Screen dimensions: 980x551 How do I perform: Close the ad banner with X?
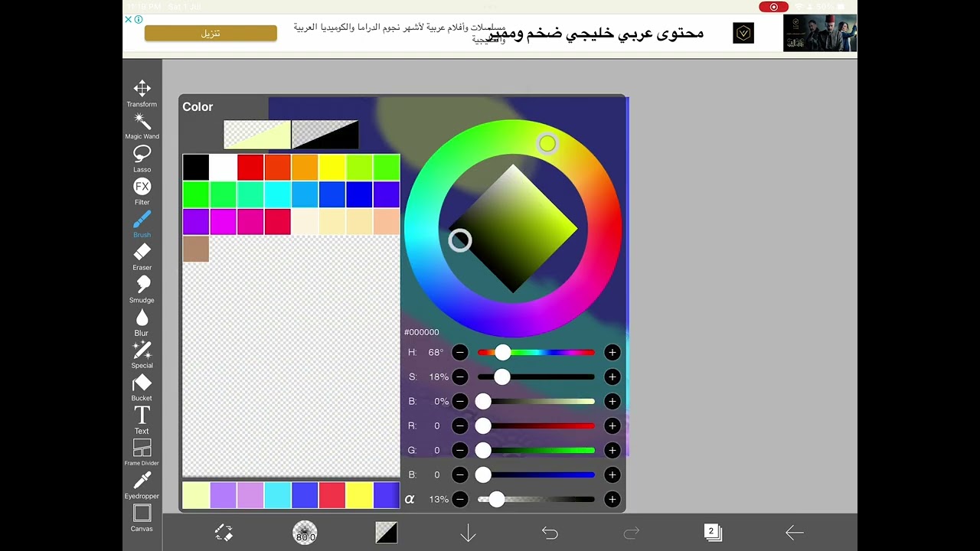(129, 20)
